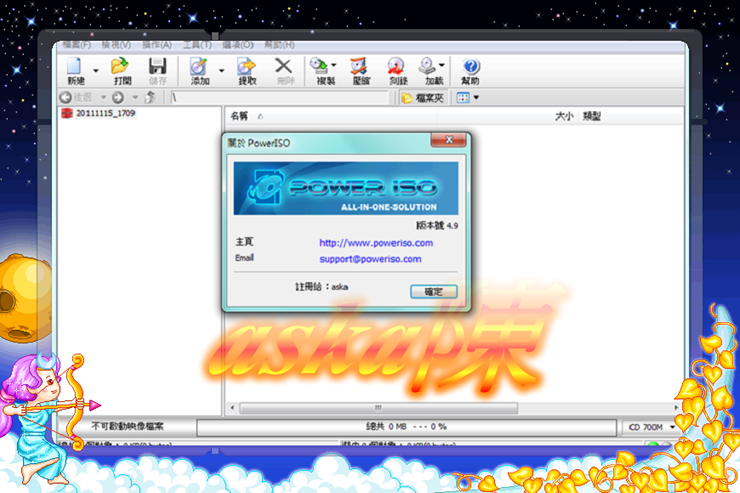This screenshot has width=740, height=493.
Task: Open the CD 700M media type dropdown
Action: click(652, 427)
